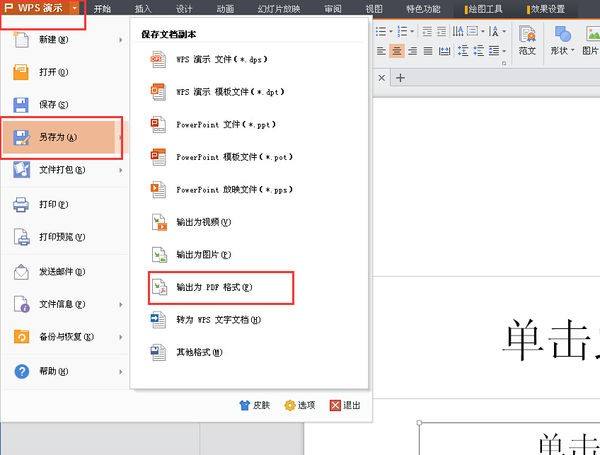Insert a shape with 形状 tool
600x455 pixels.
point(562,40)
